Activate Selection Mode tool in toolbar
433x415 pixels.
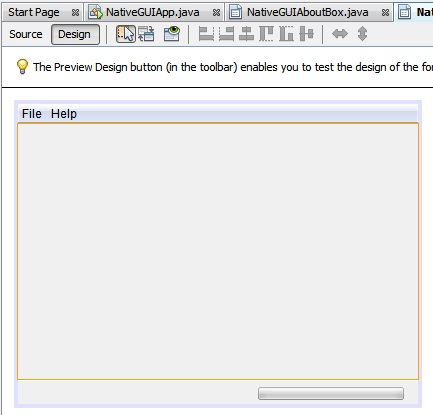tap(126, 34)
